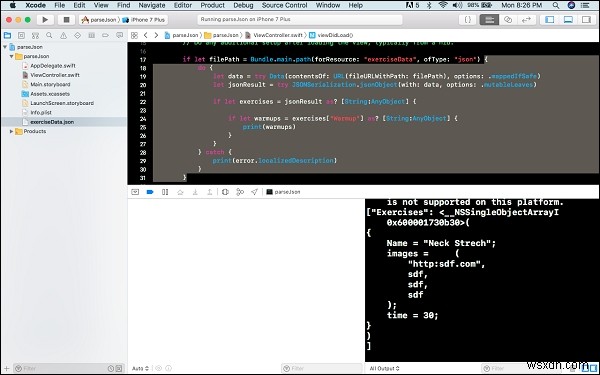The image size is (600, 375).
Task: Open Debug View Hierarchy
Action: [x=225, y=192]
